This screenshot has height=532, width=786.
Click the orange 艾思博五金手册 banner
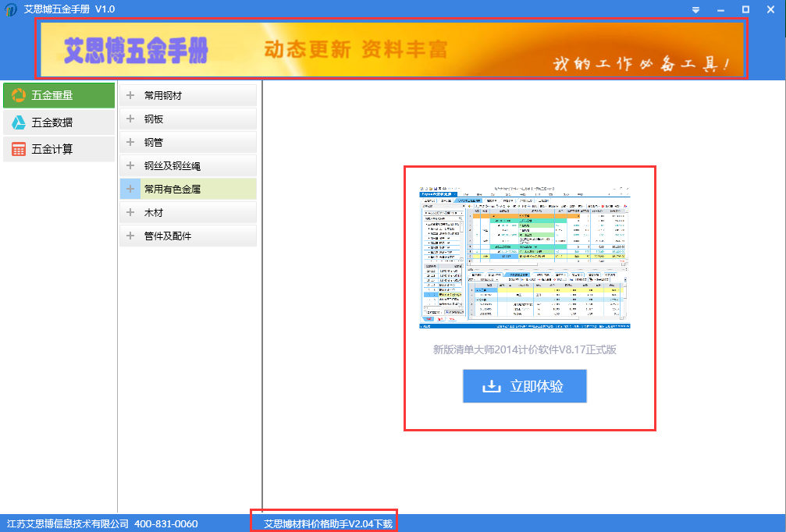point(391,48)
